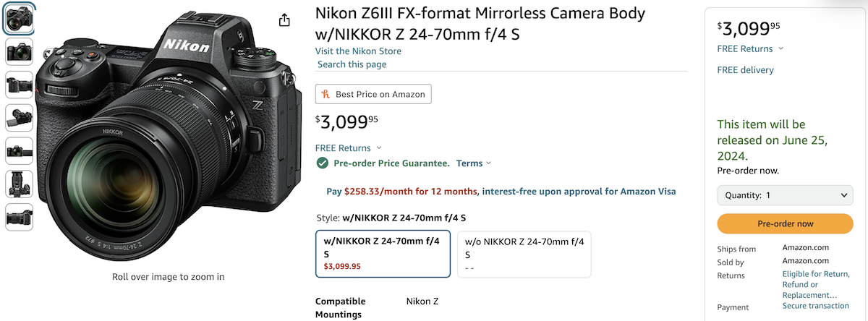Click green Pre-order Price Guarantee checkmark icon

(323, 163)
